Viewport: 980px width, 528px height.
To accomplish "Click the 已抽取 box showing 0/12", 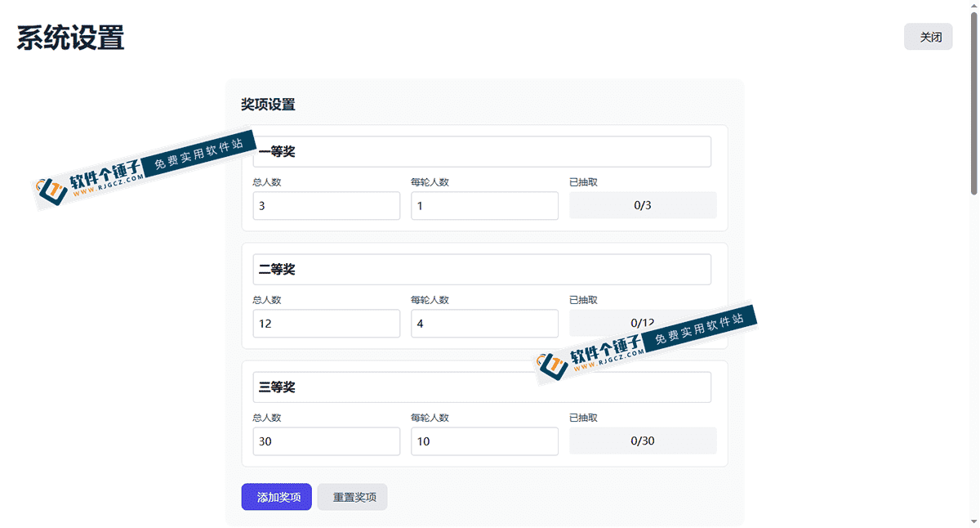I will click(642, 323).
